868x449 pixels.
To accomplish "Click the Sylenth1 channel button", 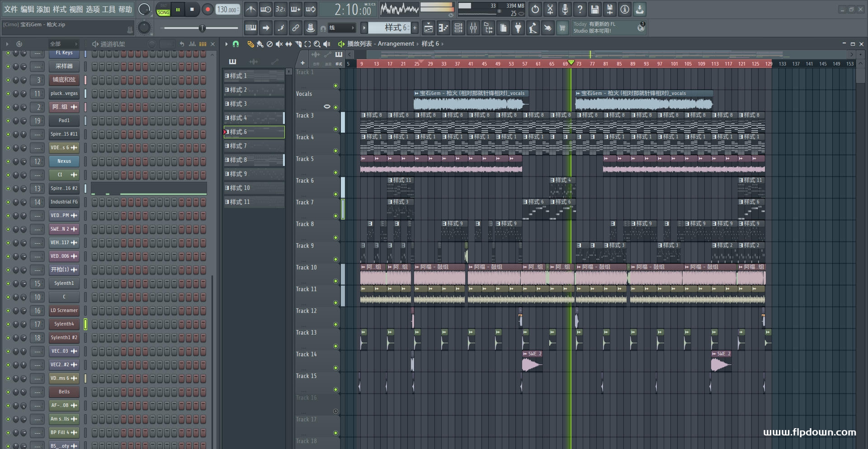I will (x=64, y=284).
